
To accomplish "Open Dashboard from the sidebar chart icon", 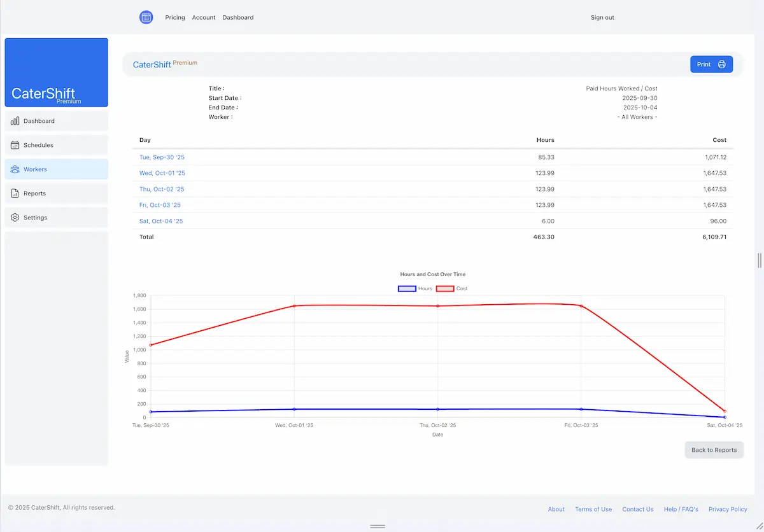I will coord(14,121).
